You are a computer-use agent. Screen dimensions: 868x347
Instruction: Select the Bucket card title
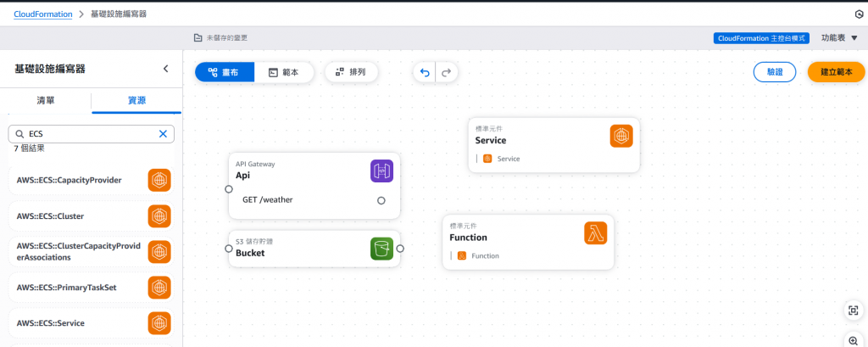[x=250, y=253]
